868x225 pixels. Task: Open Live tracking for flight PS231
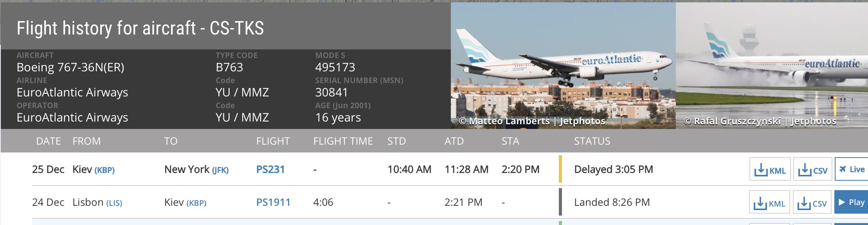852,169
